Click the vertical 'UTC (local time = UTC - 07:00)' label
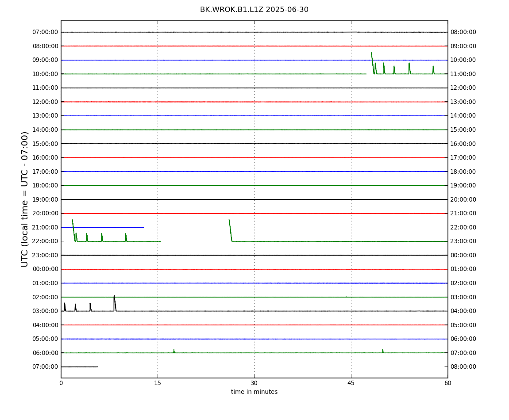 (25, 199)
